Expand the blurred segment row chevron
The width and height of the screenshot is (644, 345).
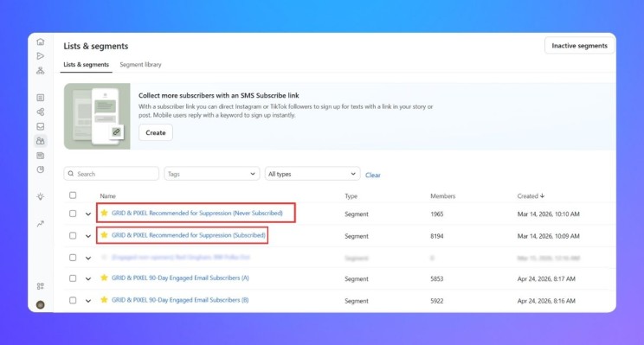(88, 258)
